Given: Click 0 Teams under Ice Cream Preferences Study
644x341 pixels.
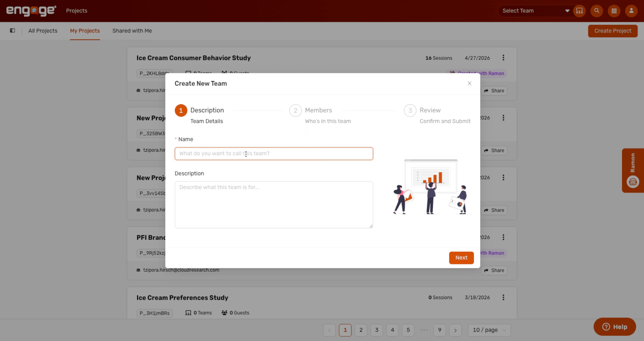Looking at the screenshot, I should tap(199, 313).
